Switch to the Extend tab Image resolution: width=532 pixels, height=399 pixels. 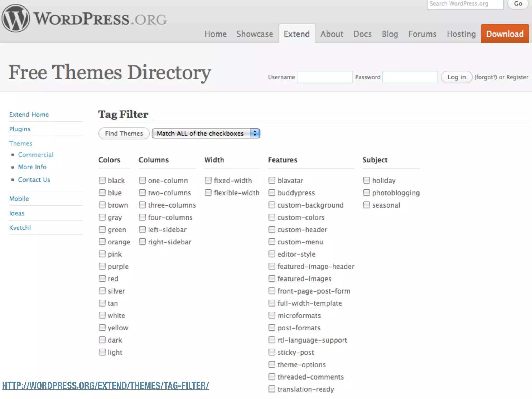coord(297,34)
